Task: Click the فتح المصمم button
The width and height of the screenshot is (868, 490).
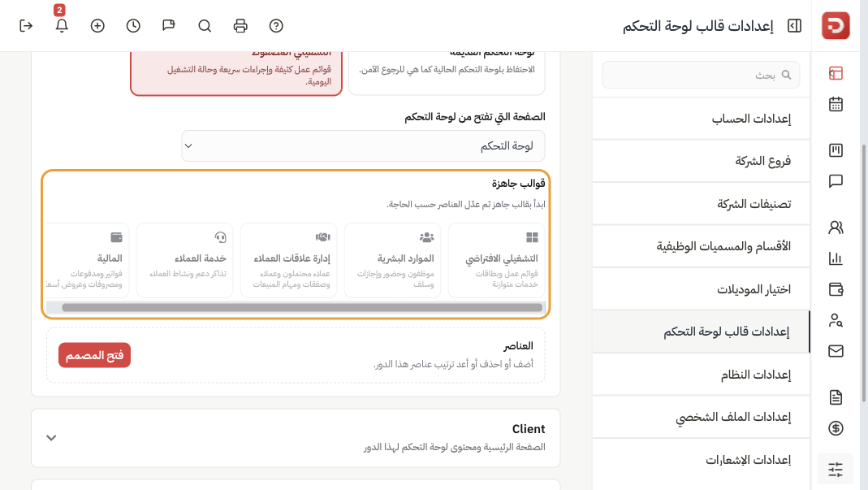Action: (x=95, y=355)
